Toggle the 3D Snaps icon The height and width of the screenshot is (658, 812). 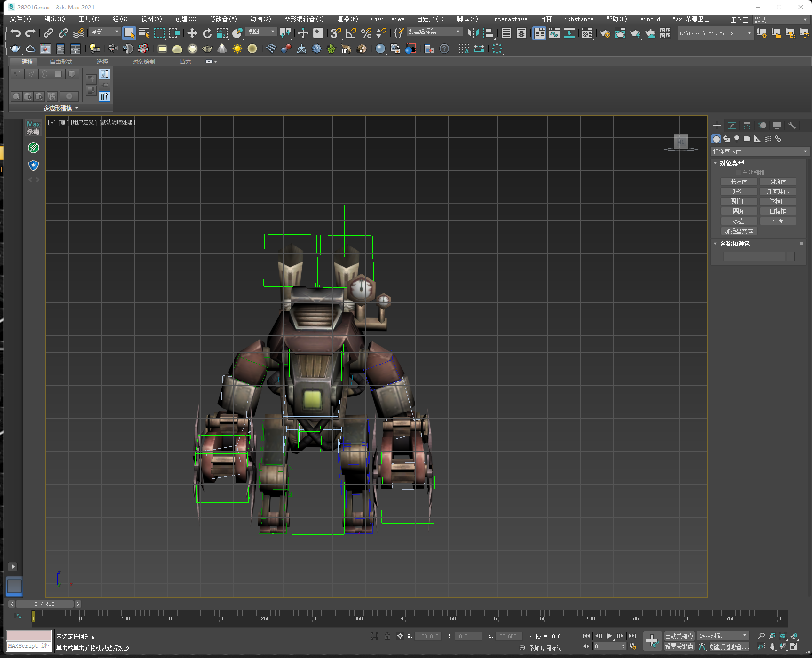click(335, 33)
